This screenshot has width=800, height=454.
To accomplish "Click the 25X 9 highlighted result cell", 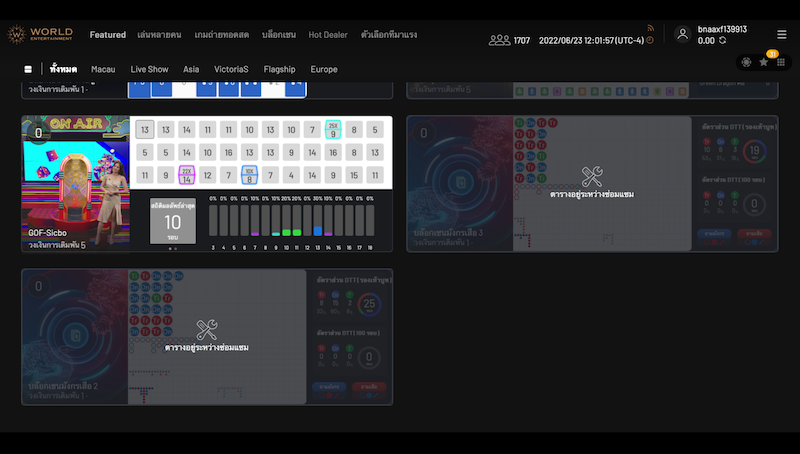I will pos(333,130).
